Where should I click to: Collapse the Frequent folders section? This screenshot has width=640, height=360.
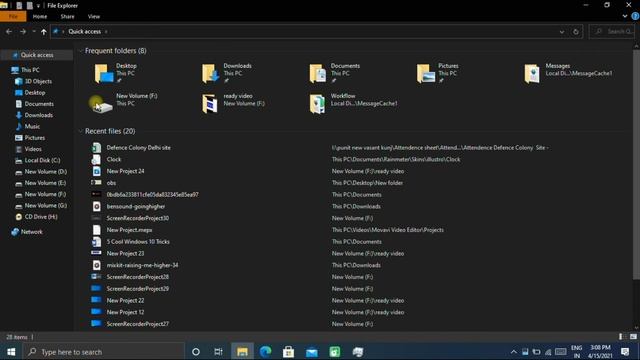[80, 51]
